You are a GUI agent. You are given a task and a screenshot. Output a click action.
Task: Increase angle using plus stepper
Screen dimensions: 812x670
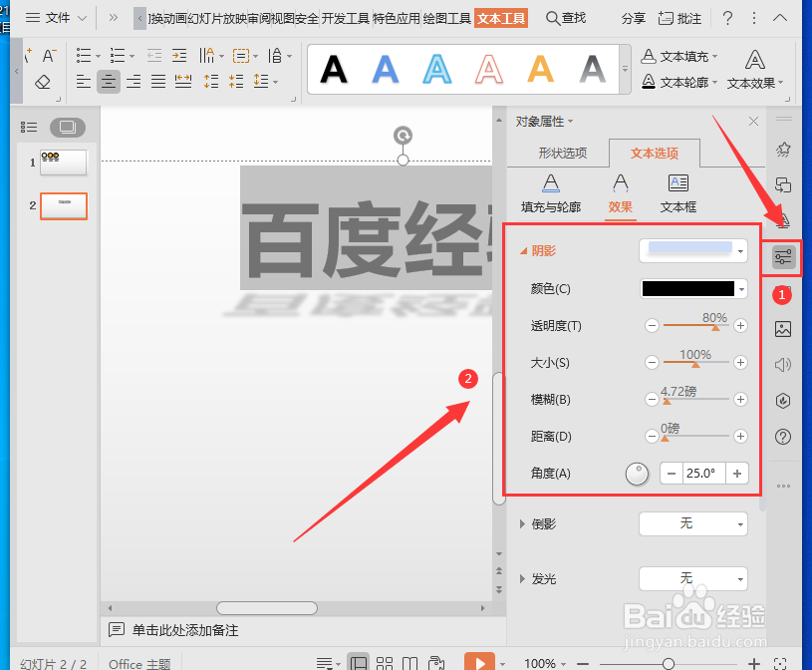click(737, 474)
